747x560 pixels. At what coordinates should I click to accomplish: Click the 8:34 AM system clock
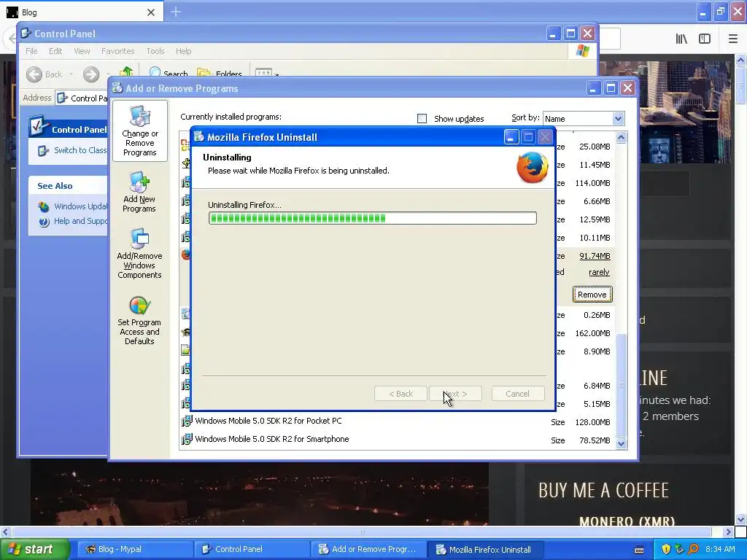point(720,550)
